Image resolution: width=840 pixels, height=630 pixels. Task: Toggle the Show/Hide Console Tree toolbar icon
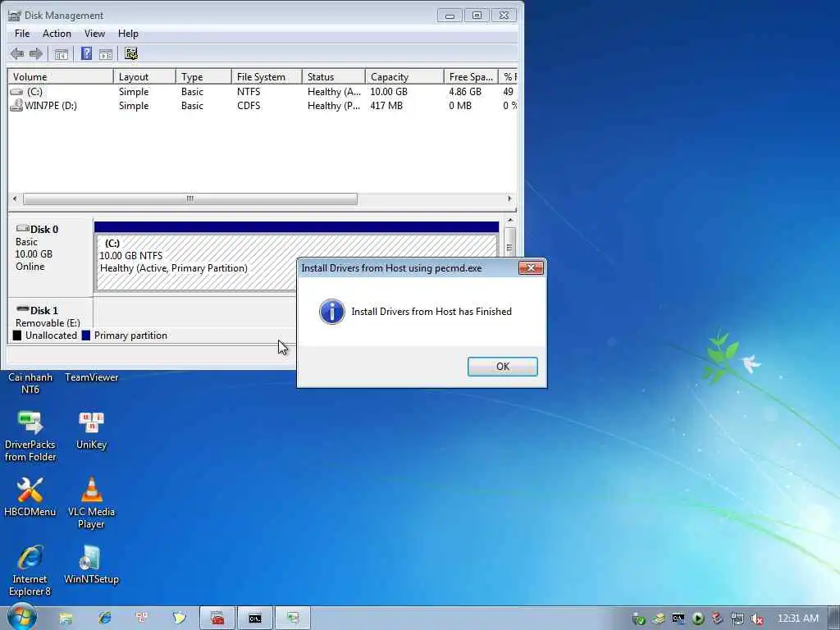(x=61, y=53)
